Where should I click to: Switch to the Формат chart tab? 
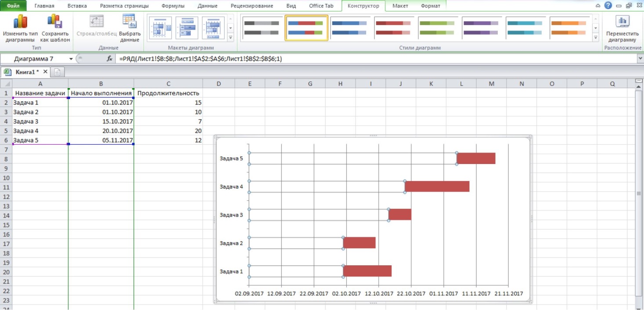pyautogui.click(x=431, y=6)
